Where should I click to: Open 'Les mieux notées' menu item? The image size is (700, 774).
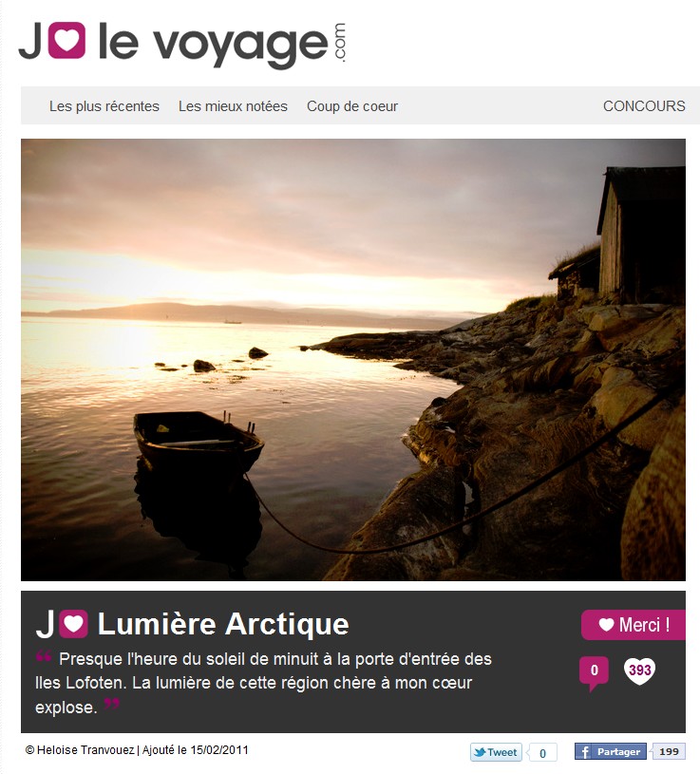coord(233,106)
